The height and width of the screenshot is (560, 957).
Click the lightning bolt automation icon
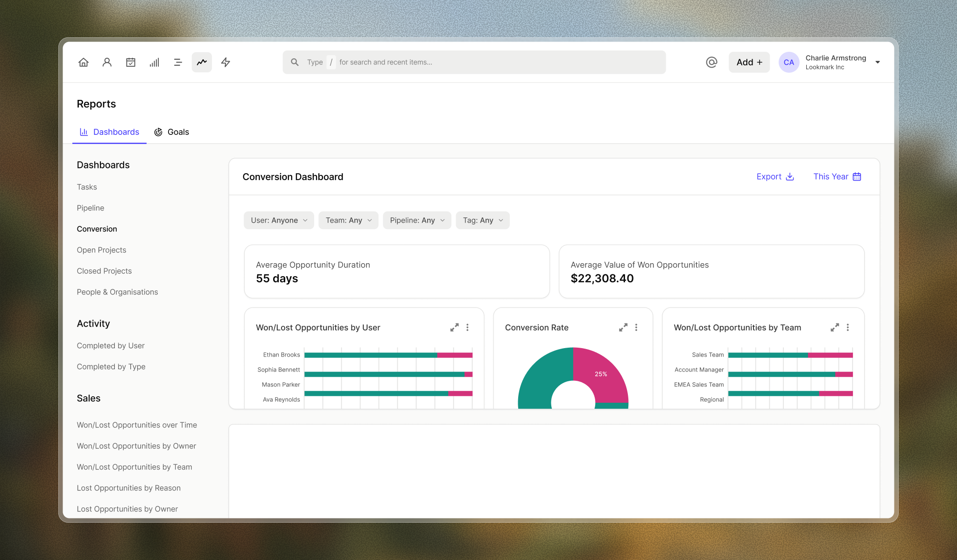point(225,62)
